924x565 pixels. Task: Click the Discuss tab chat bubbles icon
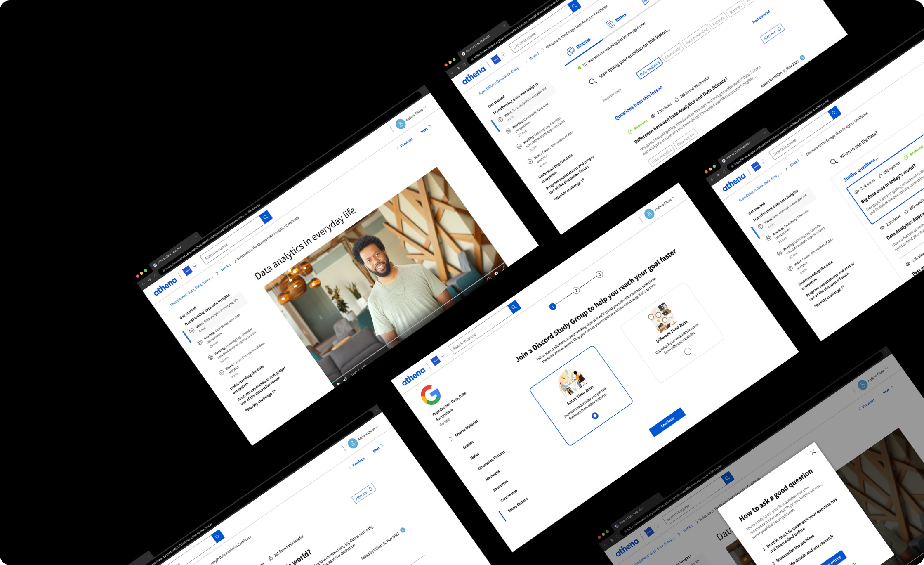click(570, 52)
